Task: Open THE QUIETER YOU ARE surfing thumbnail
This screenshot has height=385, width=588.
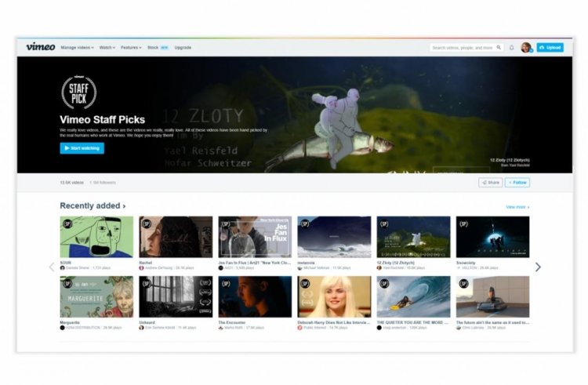Action: 413,297
